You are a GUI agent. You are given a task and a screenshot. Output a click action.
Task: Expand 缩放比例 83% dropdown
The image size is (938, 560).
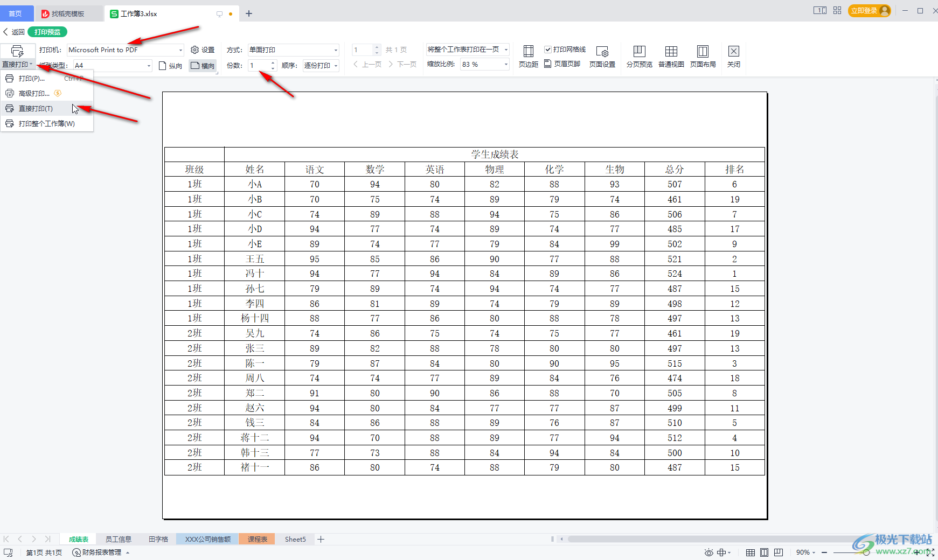(x=506, y=64)
